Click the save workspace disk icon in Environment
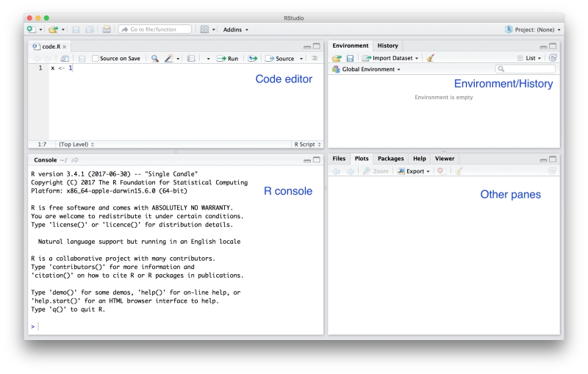Image resolution: width=588 pixels, height=374 pixels. point(350,58)
